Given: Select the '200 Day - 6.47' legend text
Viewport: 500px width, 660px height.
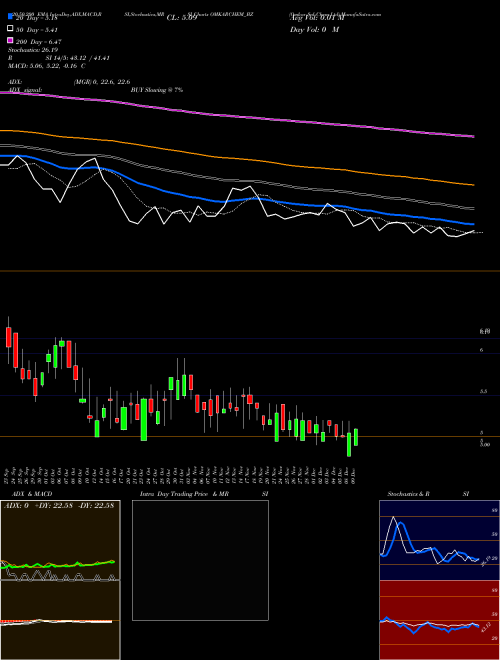Looking at the screenshot, I should [38, 41].
